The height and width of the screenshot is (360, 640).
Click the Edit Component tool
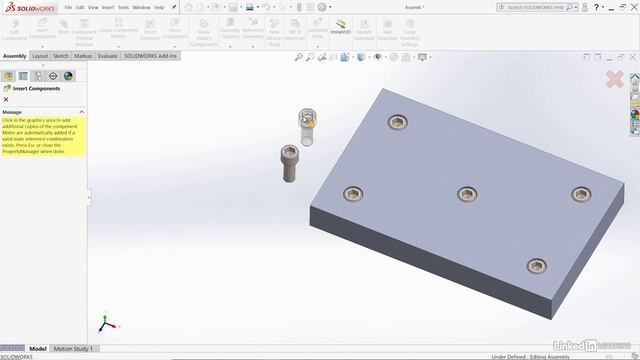[x=14, y=30]
